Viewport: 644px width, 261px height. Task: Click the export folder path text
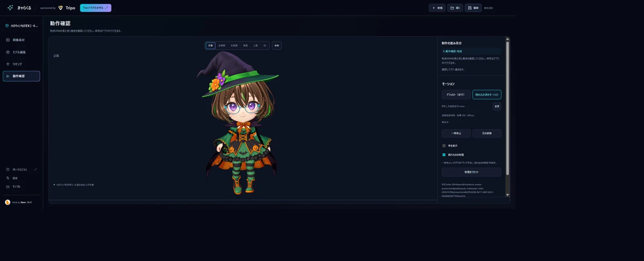coord(468,190)
